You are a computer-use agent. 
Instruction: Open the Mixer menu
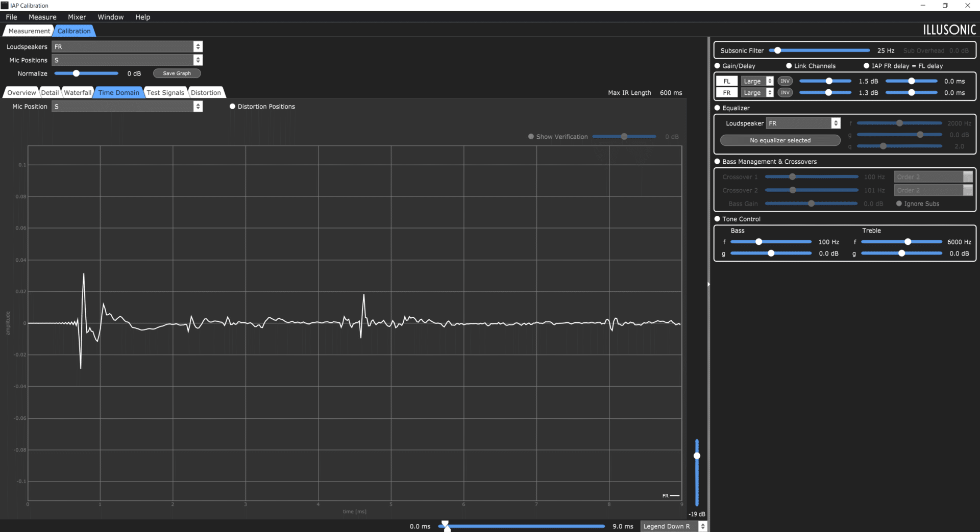point(77,17)
